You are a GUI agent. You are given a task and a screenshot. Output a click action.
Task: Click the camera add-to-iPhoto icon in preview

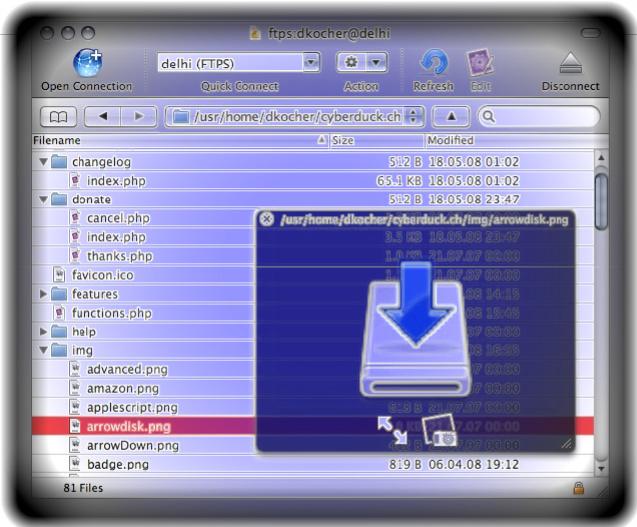[x=440, y=430]
